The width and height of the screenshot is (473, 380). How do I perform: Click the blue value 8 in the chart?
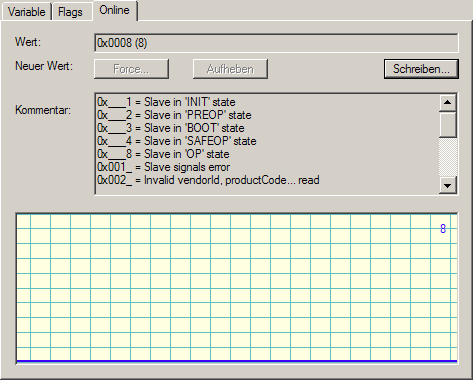tap(443, 229)
